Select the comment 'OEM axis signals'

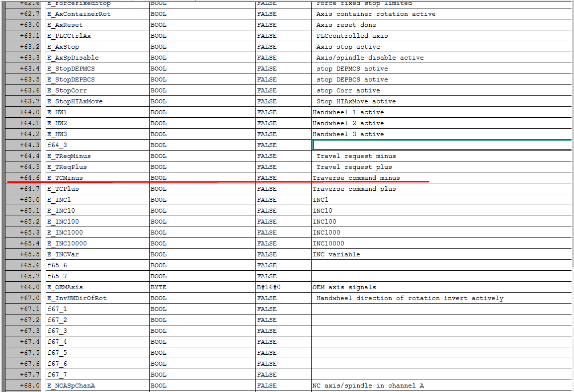(x=344, y=287)
